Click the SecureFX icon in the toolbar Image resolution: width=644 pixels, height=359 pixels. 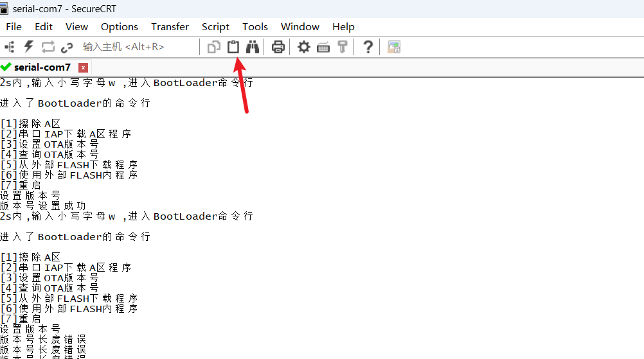click(x=394, y=47)
